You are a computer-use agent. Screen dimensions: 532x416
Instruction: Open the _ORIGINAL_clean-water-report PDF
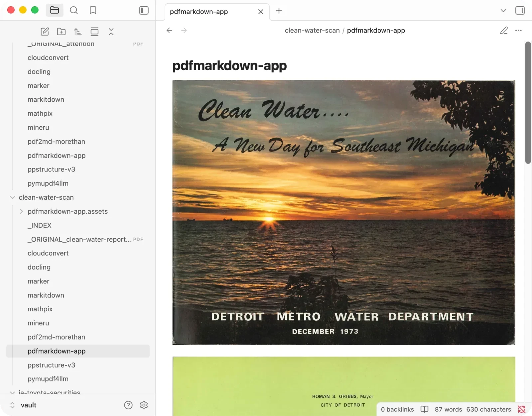[79, 239]
